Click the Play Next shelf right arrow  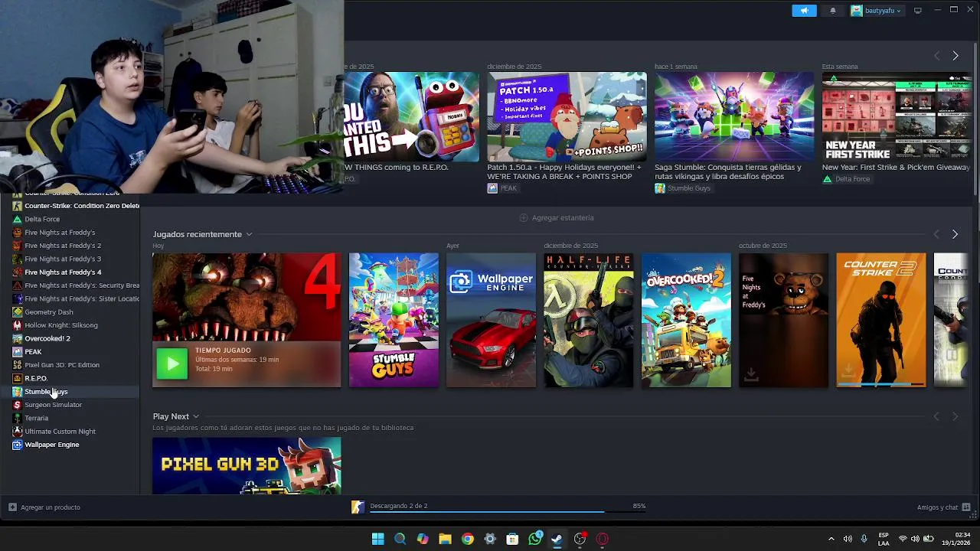[x=955, y=416]
